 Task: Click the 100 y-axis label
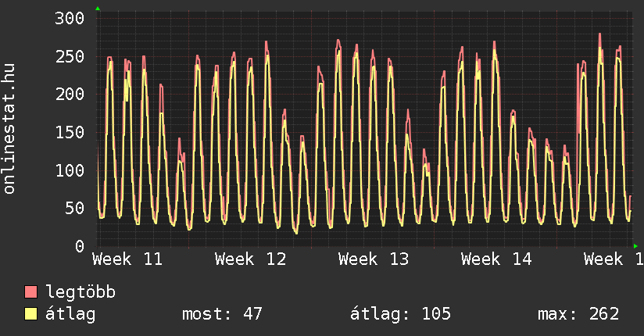[x=69, y=170]
